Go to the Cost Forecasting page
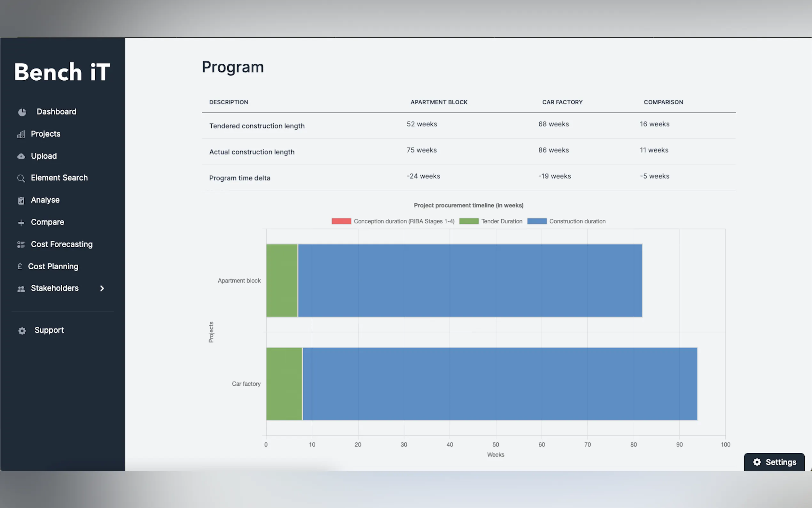Image resolution: width=812 pixels, height=508 pixels. 61,244
